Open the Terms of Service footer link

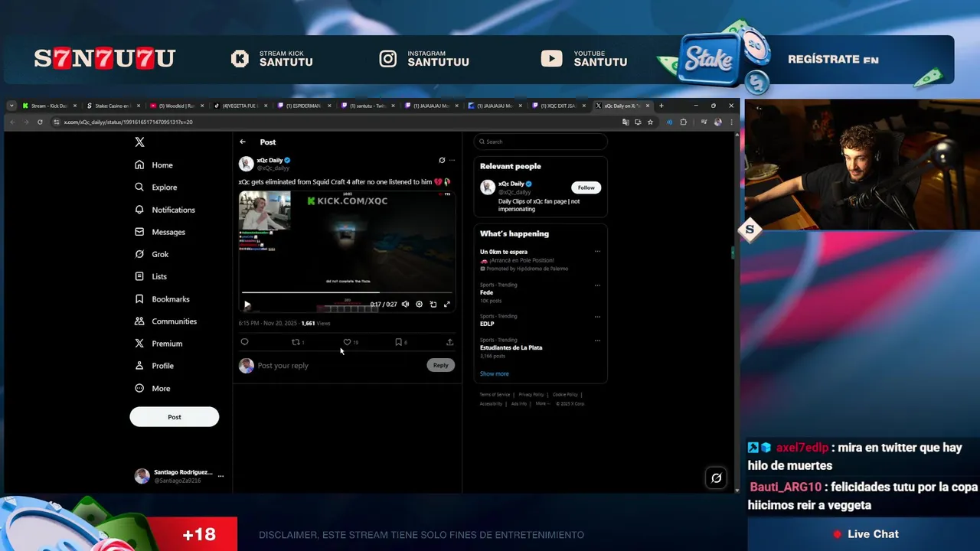pyautogui.click(x=495, y=395)
